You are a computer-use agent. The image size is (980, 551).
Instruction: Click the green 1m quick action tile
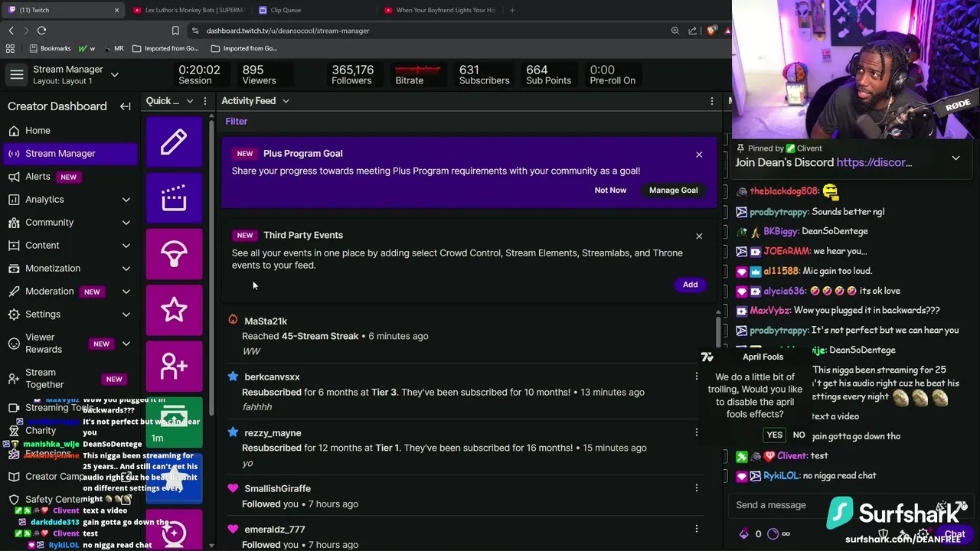tap(174, 422)
